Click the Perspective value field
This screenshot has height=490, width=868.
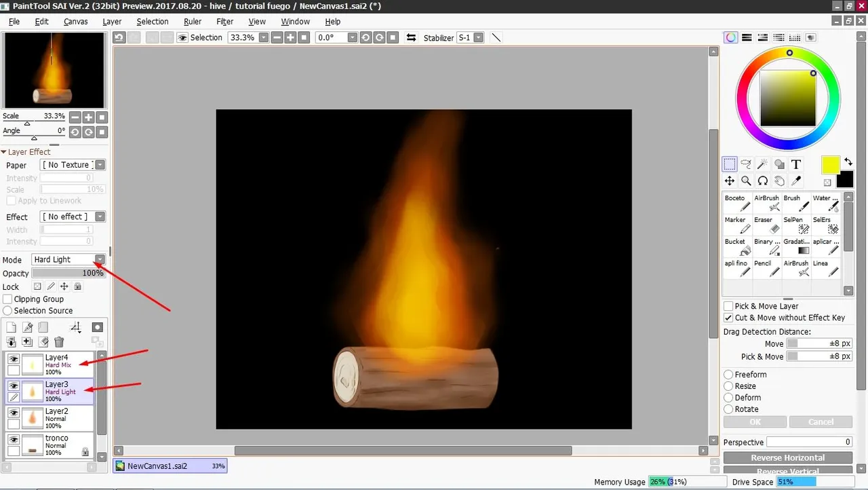coord(809,442)
